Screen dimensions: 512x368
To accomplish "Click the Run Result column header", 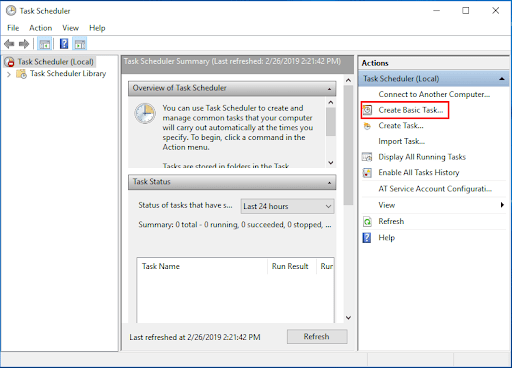I will (x=291, y=266).
